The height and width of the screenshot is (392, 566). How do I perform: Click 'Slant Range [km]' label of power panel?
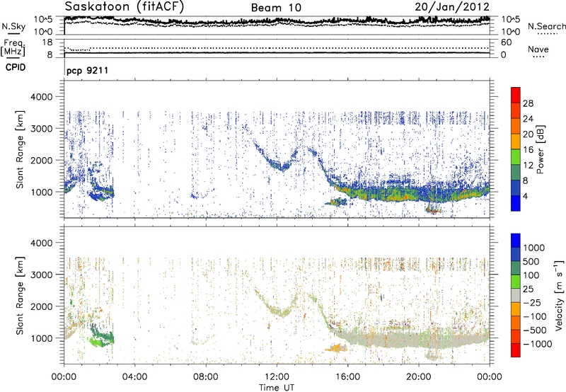[x=20, y=149]
